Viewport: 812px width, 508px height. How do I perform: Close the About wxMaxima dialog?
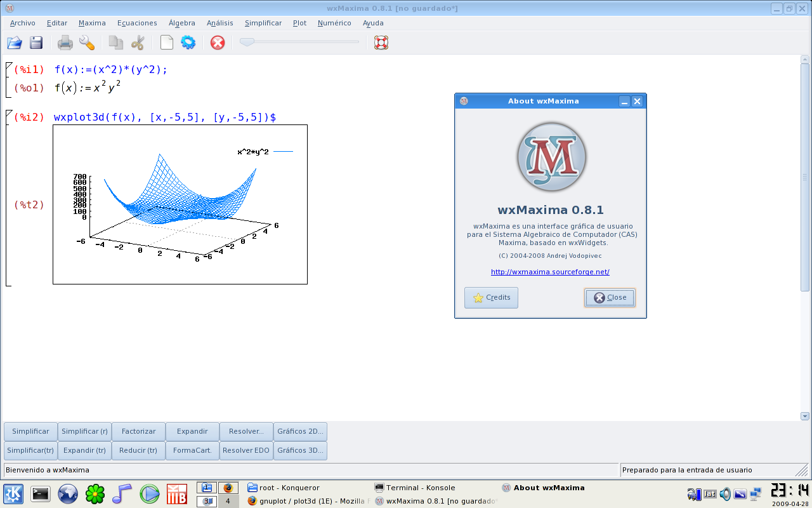(609, 297)
